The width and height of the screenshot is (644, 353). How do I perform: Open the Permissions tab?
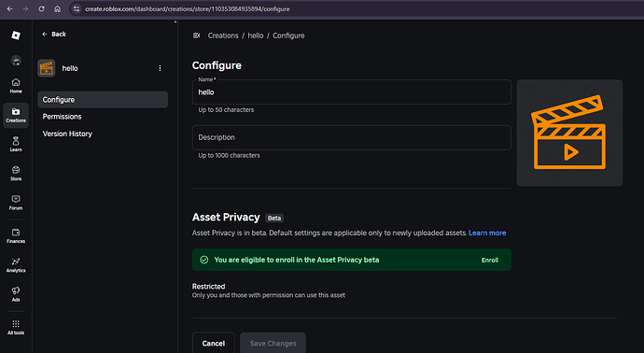click(x=103, y=117)
